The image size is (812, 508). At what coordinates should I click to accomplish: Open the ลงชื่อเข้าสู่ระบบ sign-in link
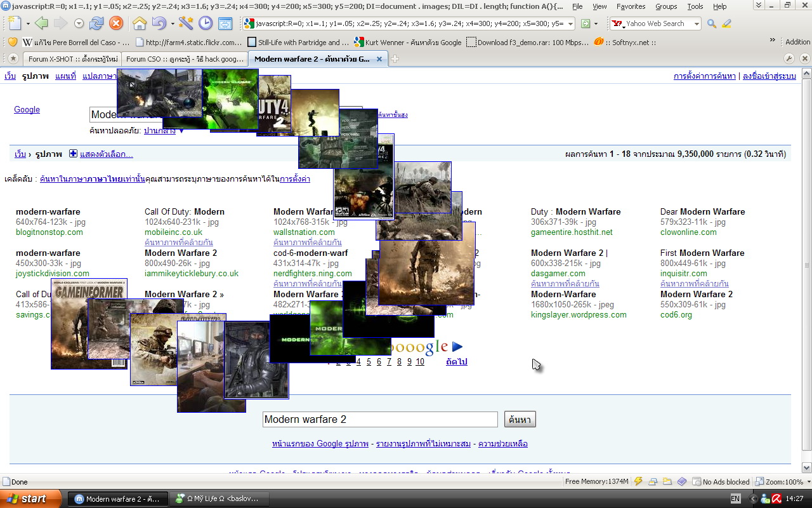click(x=769, y=76)
